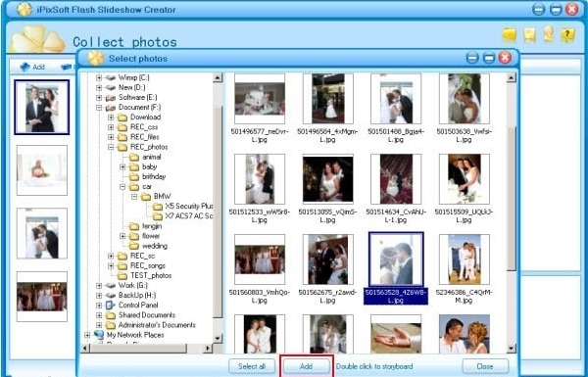Click Add photos toolbar item in main window
Viewport: 588px width, 377px height.
pos(32,68)
